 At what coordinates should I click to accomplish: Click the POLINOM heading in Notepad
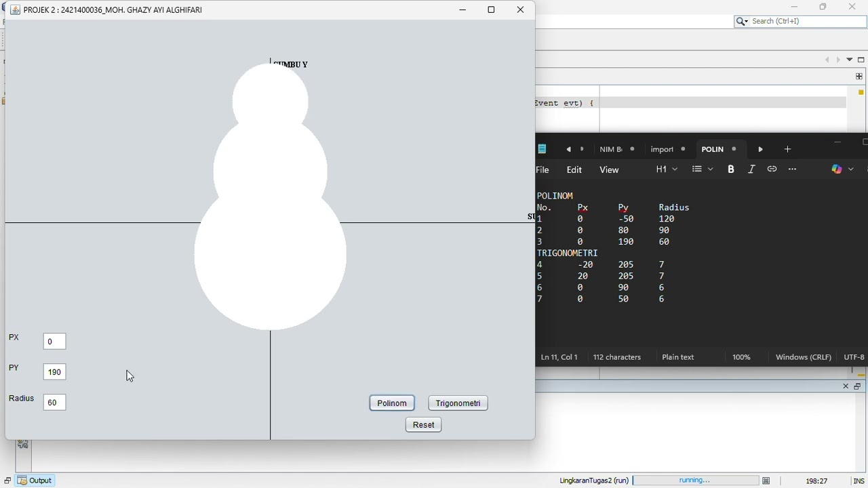pyautogui.click(x=555, y=196)
